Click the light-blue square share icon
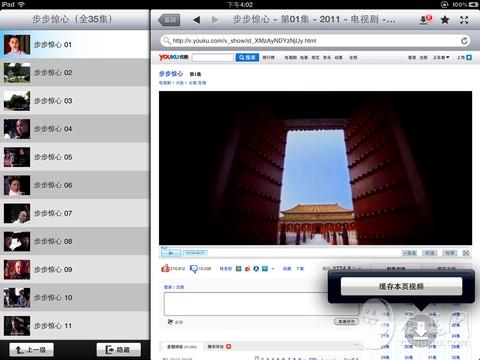This screenshot has width=480, height=360. (x=265, y=268)
